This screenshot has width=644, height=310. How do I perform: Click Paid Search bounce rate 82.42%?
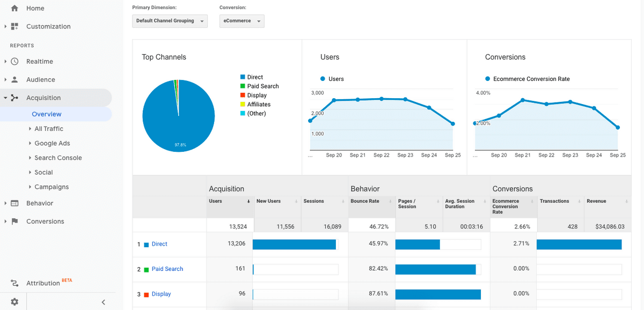click(378, 269)
